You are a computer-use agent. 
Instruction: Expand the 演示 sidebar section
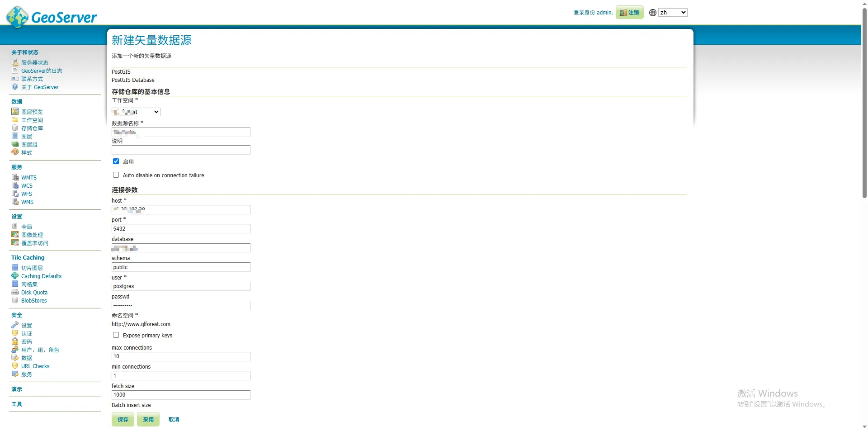17,389
